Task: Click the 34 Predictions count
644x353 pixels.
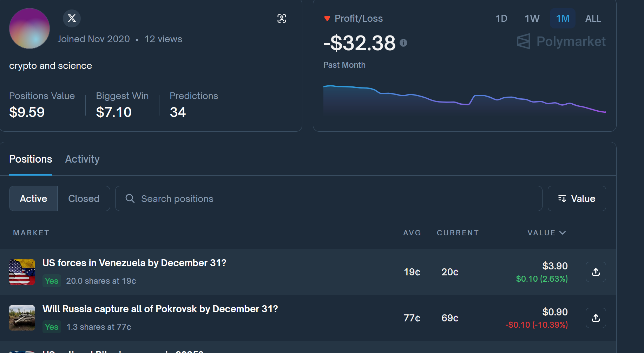Action: click(178, 112)
